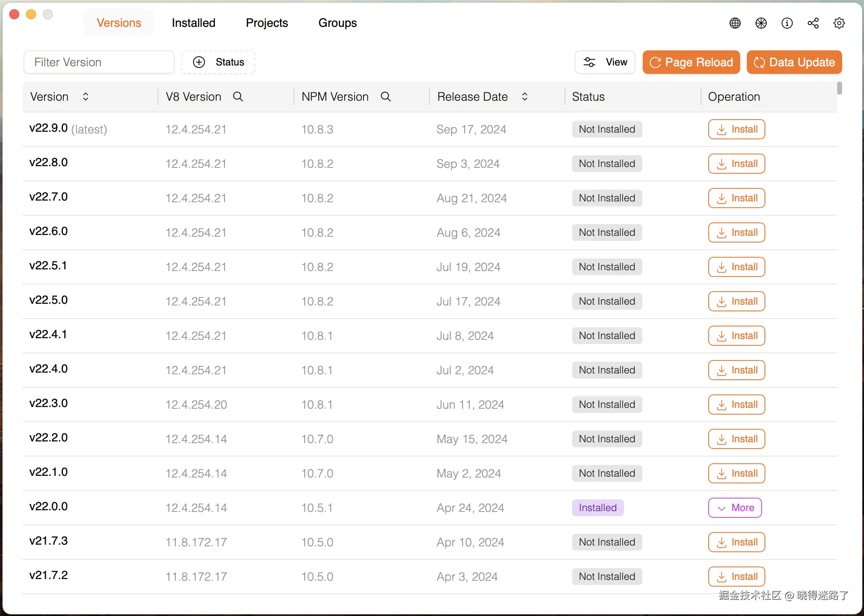Open the Projects tab
This screenshot has width=864, height=616.
tap(267, 23)
